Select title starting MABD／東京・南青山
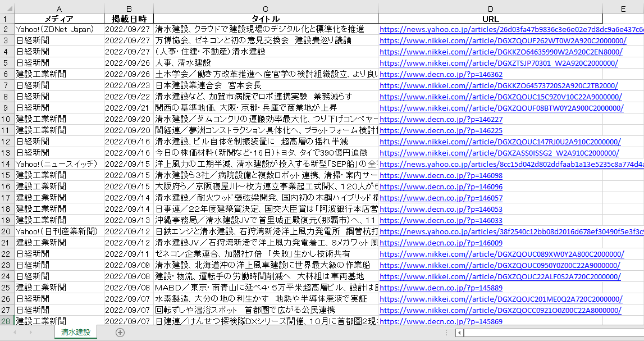Image resolution: width=644 pixels, height=341 pixels. (266, 288)
